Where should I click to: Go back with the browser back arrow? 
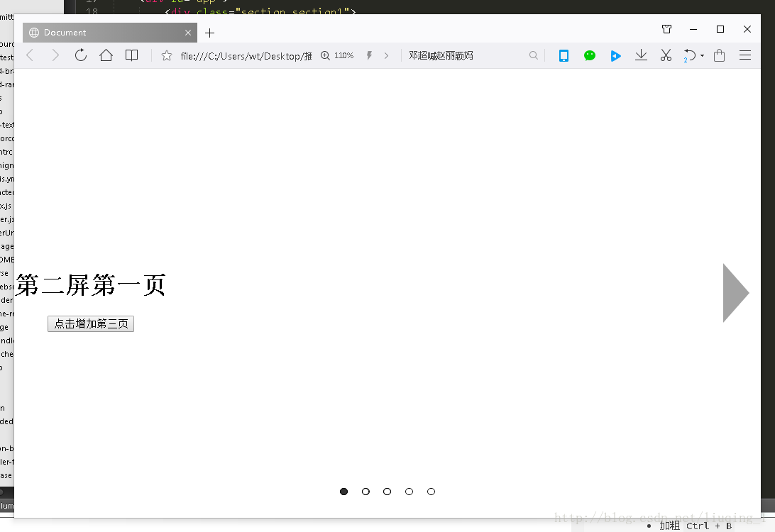click(30, 55)
